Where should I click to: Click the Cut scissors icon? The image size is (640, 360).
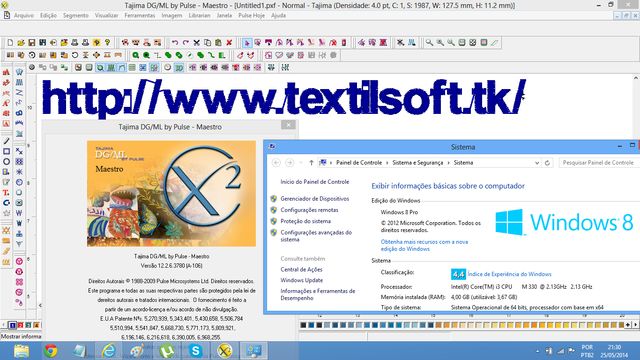coord(196,42)
